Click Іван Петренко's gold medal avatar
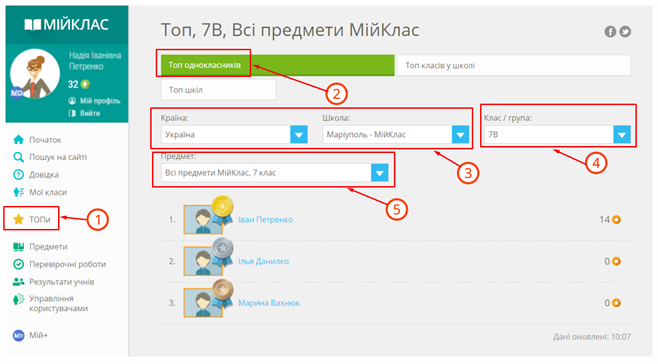Viewport: 658px width, 364px height. (x=208, y=215)
